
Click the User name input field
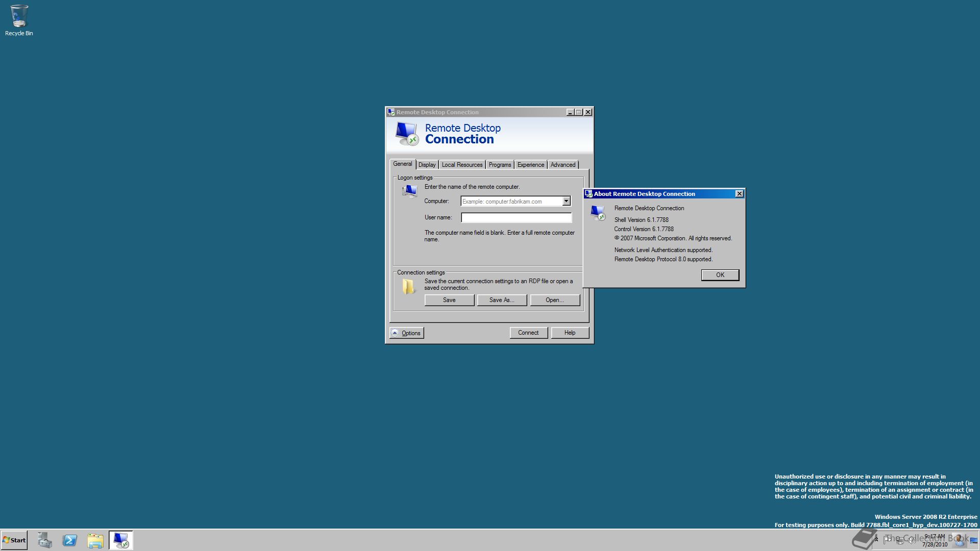516,218
